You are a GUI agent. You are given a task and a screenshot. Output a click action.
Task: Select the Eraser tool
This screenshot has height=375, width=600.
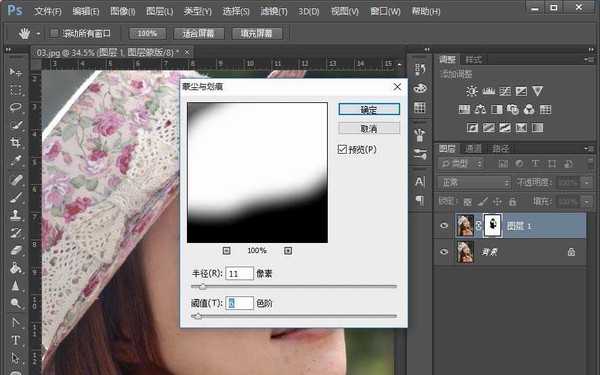click(x=16, y=251)
